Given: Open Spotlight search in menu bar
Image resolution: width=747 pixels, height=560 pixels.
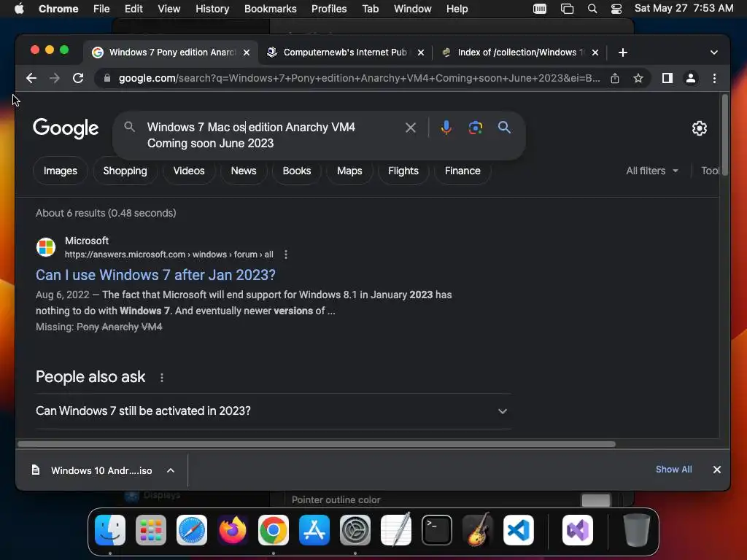Looking at the screenshot, I should (592, 9).
